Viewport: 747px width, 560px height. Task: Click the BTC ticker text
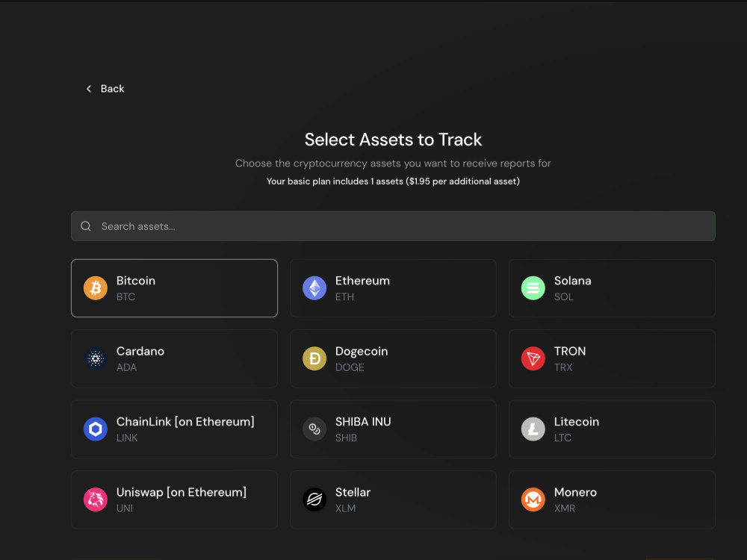[125, 296]
